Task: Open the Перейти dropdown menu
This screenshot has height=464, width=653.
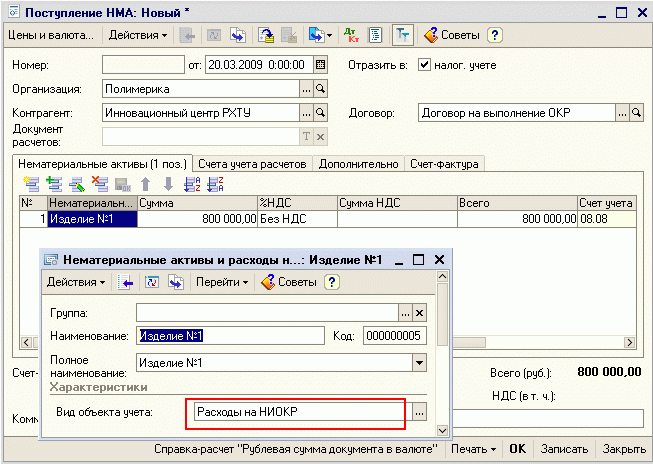Action: tap(222, 282)
